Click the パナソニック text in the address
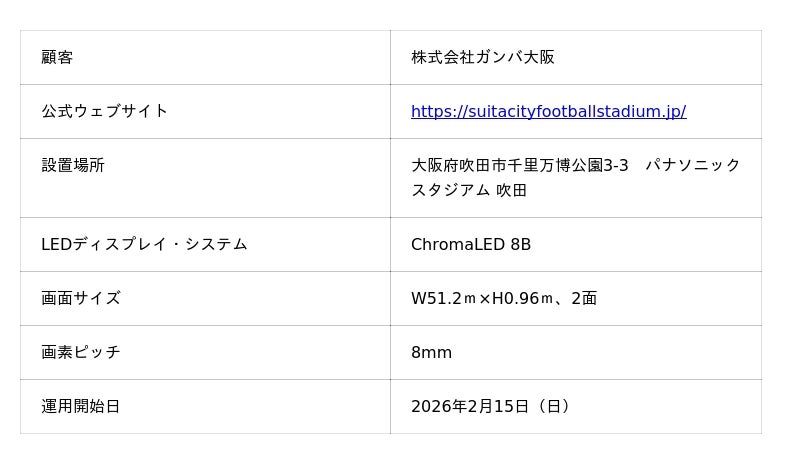This screenshot has width=800, height=464. [693, 165]
